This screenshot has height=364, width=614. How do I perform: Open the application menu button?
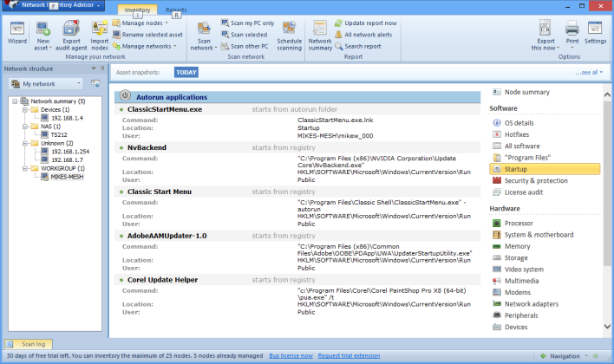pos(54,5)
